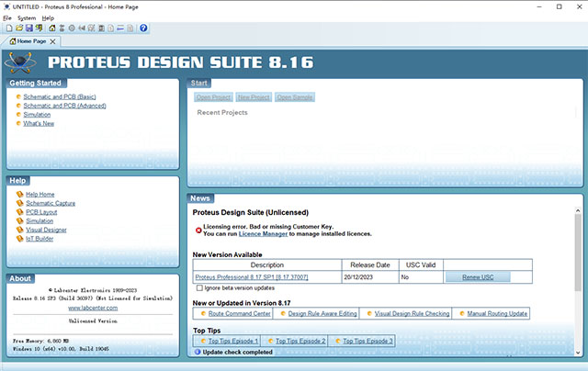
Task: Open Top Tips Episode 3
Action: [x=367, y=341]
